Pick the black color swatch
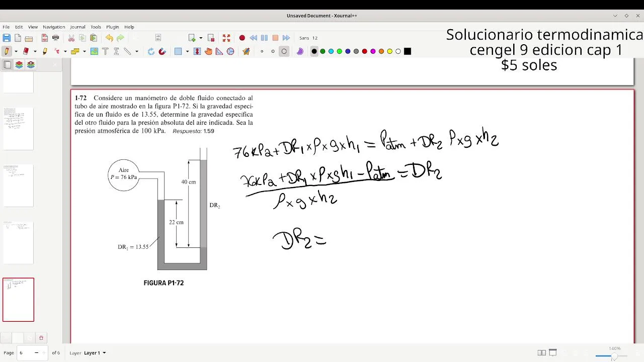 coord(314,51)
